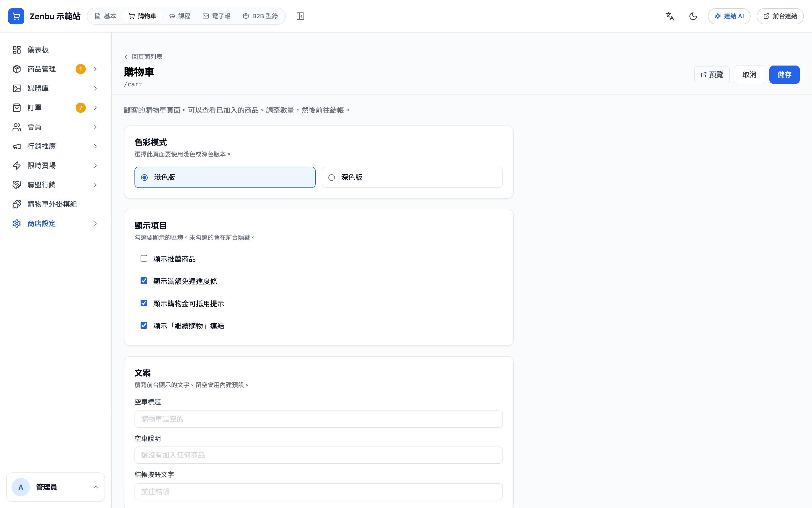Click the 連結 AI button
The height and width of the screenshot is (508, 812).
(x=729, y=16)
